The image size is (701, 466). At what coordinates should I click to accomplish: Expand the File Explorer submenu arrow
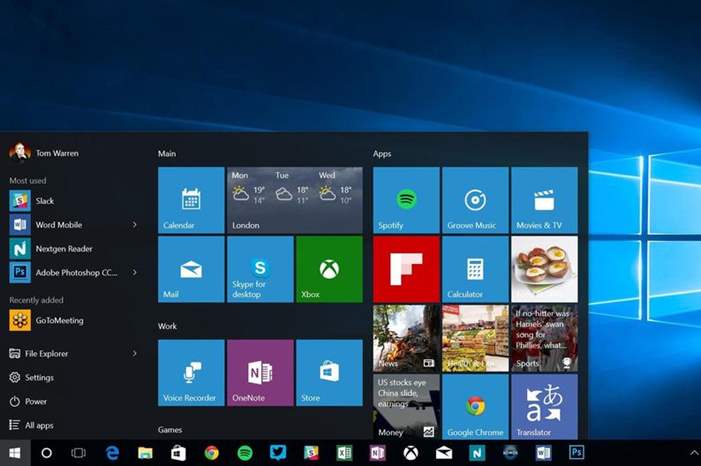135,353
